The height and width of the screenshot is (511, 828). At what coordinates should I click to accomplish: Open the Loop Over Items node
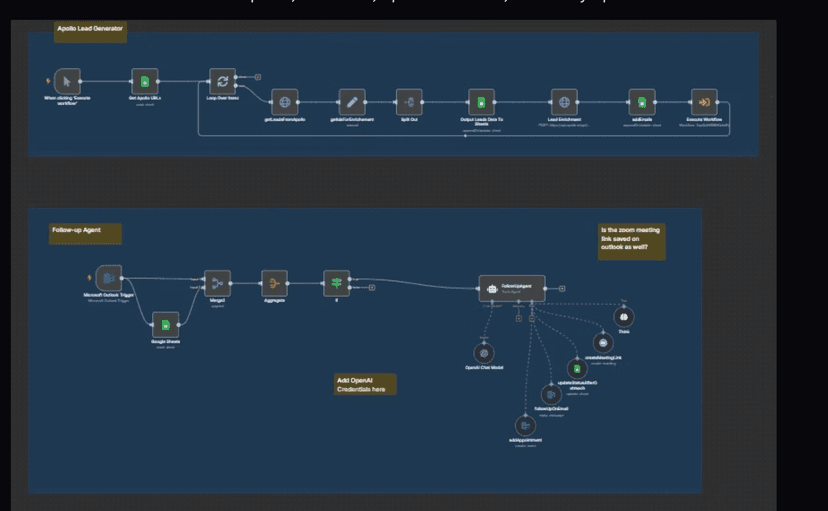pyautogui.click(x=222, y=81)
